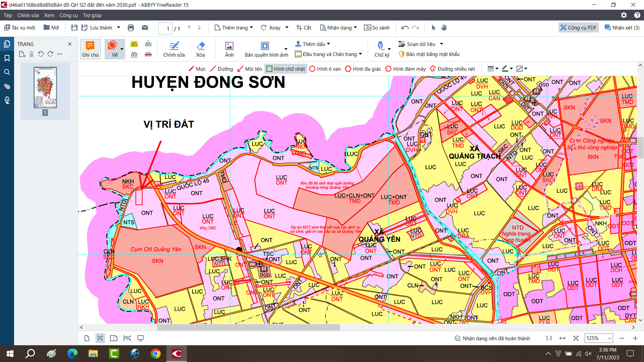Open the digital signatures sidebar panel
This screenshot has width=644, height=362.
7,100
